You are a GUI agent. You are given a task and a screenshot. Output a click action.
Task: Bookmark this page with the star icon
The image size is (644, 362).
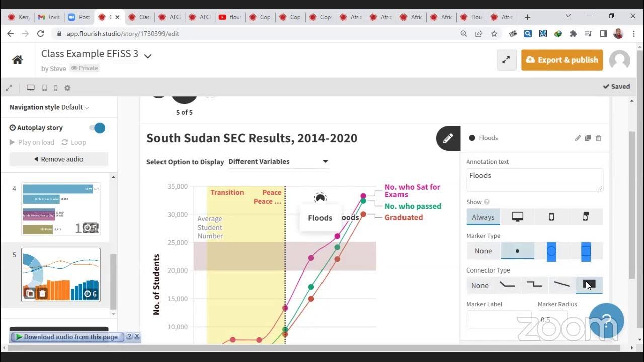[494, 34]
